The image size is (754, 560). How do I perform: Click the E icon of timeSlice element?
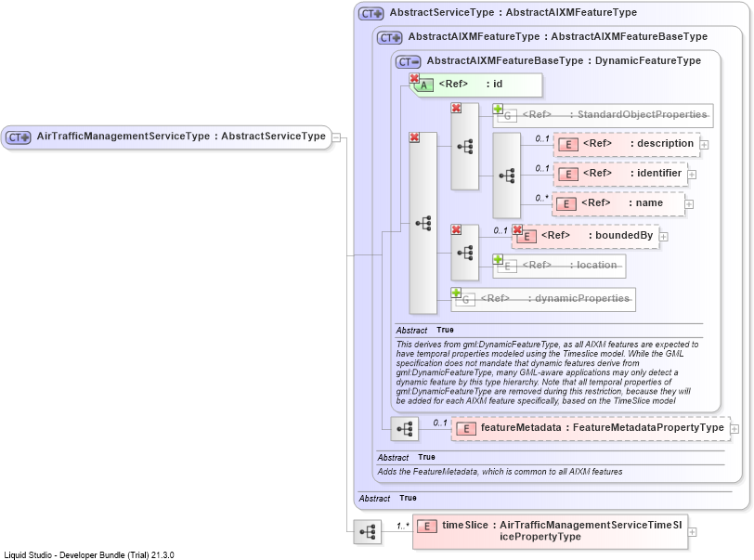point(426,527)
